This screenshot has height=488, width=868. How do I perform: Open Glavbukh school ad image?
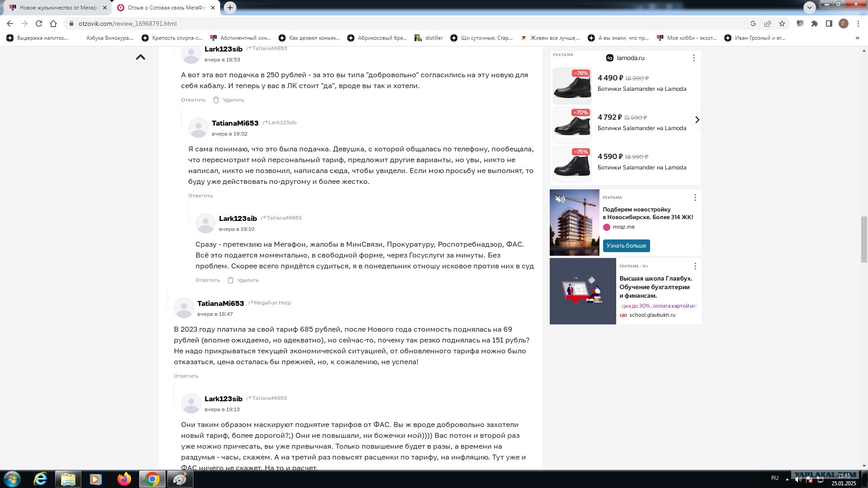pyautogui.click(x=583, y=291)
